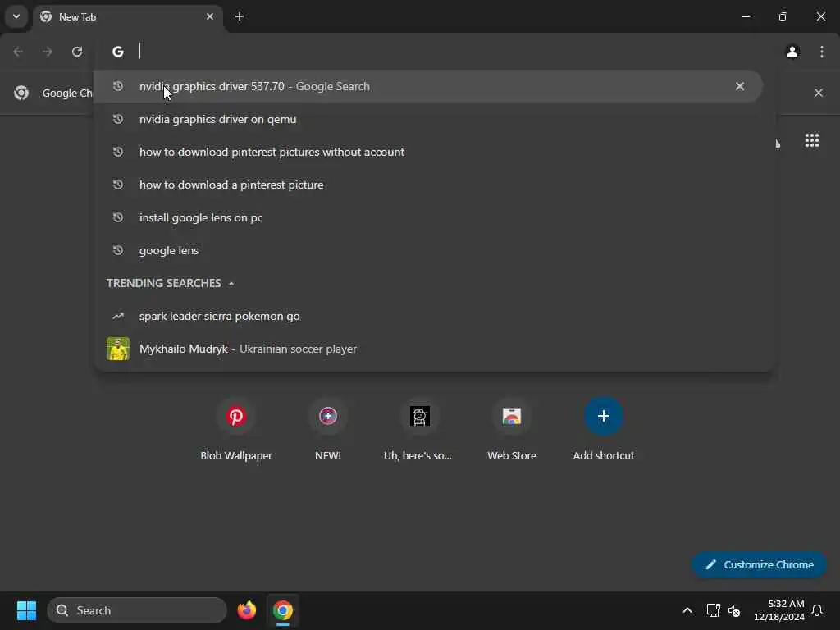Open the Windows Start menu
The height and width of the screenshot is (630, 840).
(26, 610)
